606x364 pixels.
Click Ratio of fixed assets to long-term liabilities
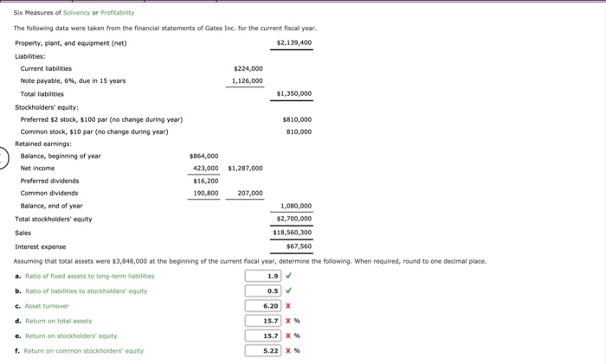pyautogui.click(x=90, y=276)
